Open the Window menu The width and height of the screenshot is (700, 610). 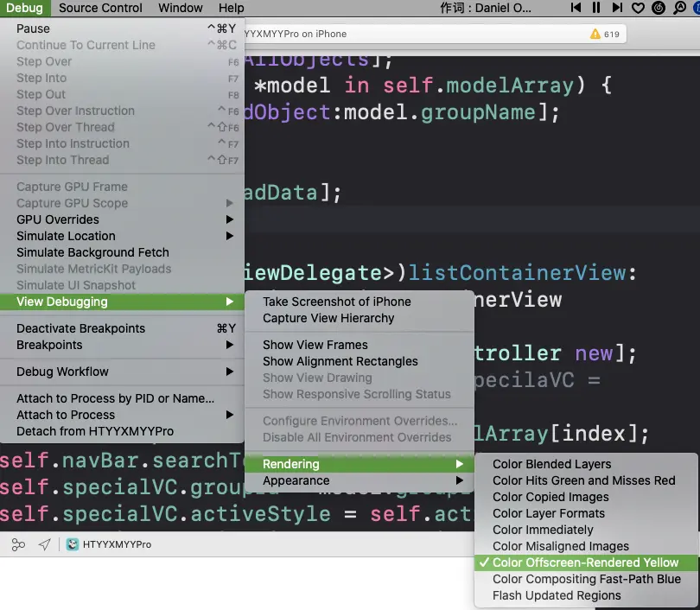tap(181, 8)
